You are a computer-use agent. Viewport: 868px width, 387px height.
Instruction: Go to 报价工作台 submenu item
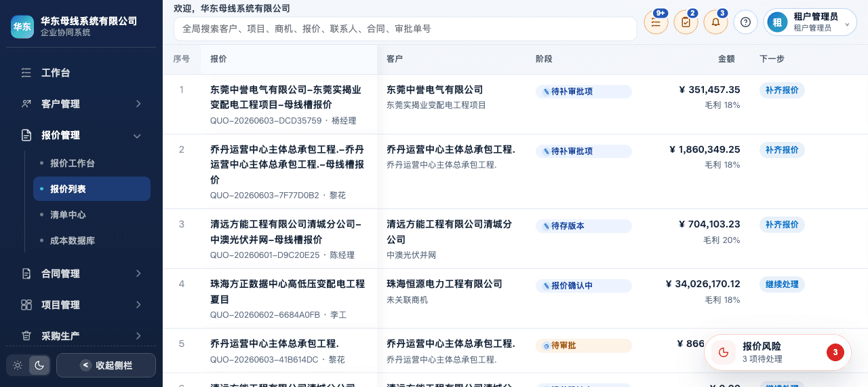pos(92,163)
